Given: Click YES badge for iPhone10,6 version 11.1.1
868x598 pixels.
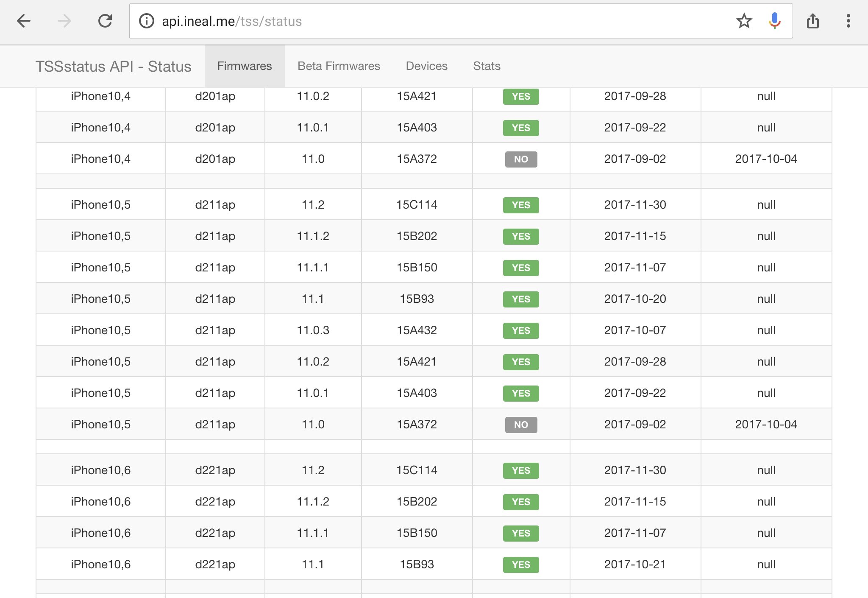Looking at the screenshot, I should (x=521, y=533).
